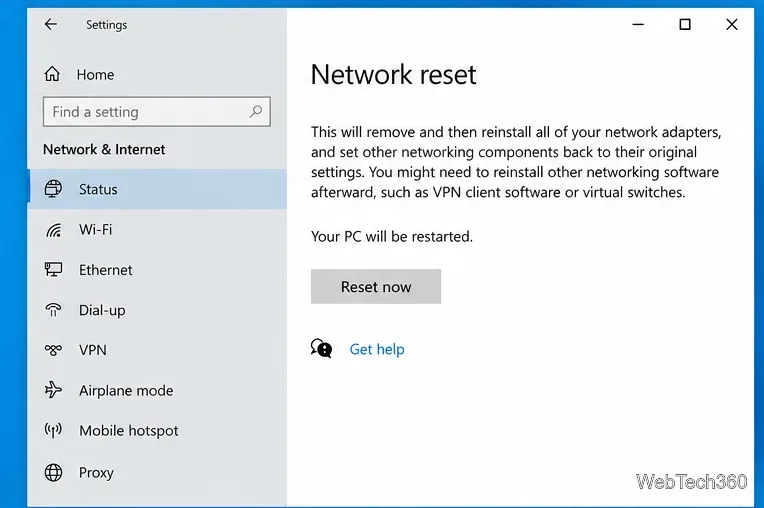Open Mobile hotspot settings

(x=157, y=431)
